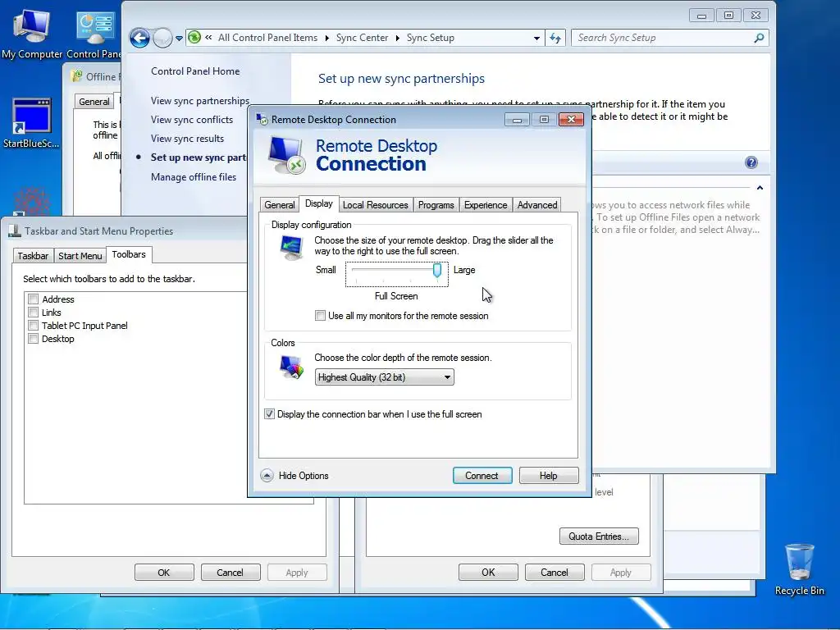Check the Links toolbar checkbox
The image size is (840, 630).
click(x=33, y=313)
